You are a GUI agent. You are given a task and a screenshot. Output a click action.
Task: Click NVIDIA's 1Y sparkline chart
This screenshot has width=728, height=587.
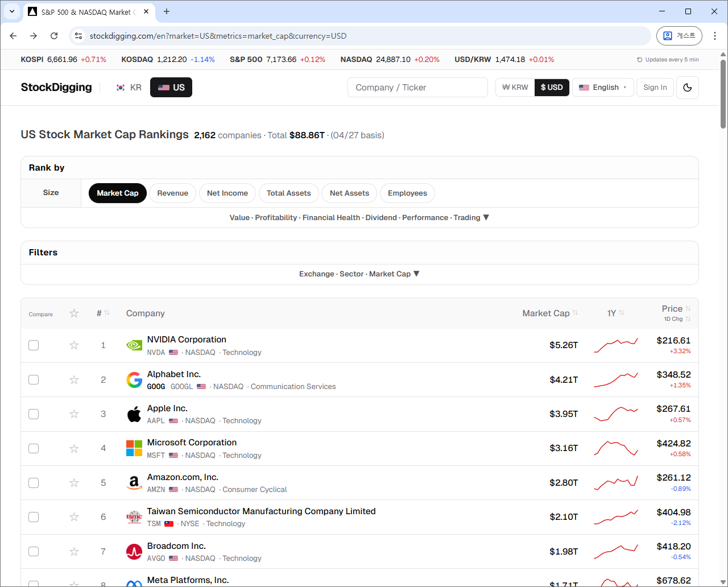click(616, 345)
